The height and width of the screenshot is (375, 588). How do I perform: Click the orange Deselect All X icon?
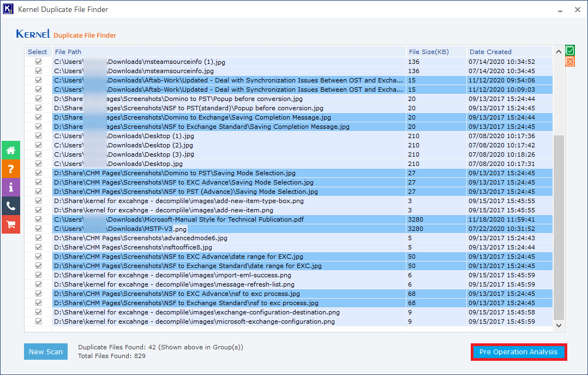[x=570, y=62]
